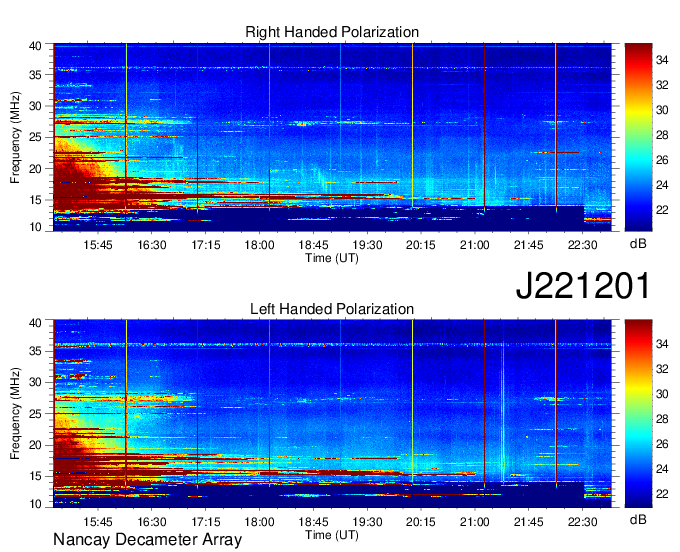Click the "22" value on the Right Handed colorbar
This screenshot has width=680, height=552.
tap(662, 210)
